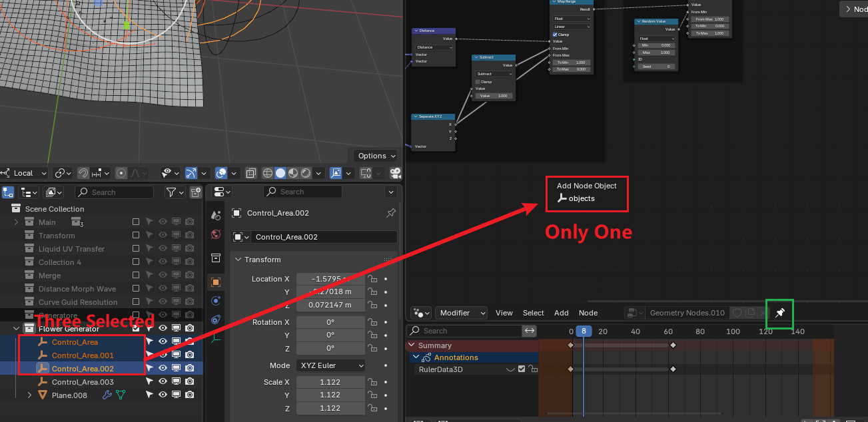Collapse the Flower Generator collection
This screenshot has height=422, width=868.
(16, 329)
